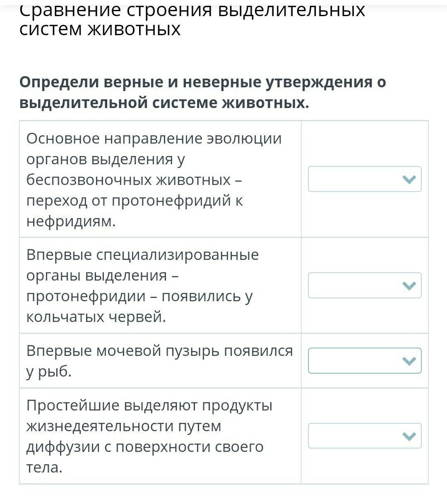Click the chevron arrow beside the Простейшие statement

[409, 436]
